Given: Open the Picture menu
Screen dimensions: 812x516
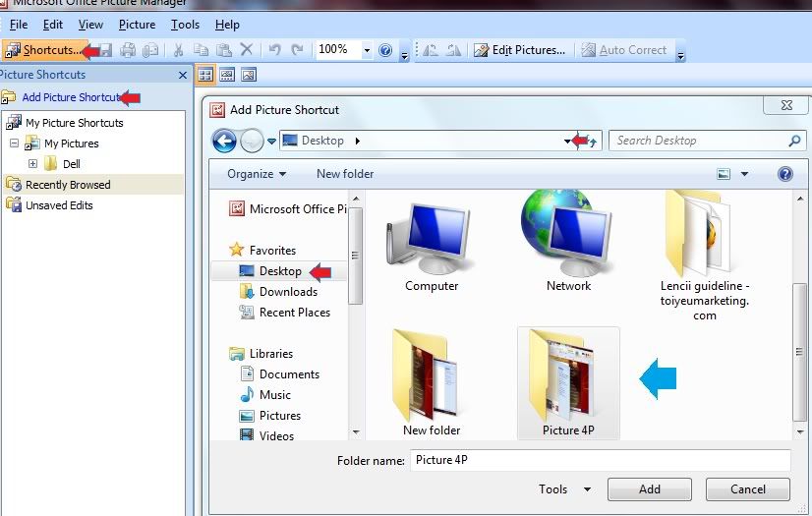Looking at the screenshot, I should click(138, 25).
